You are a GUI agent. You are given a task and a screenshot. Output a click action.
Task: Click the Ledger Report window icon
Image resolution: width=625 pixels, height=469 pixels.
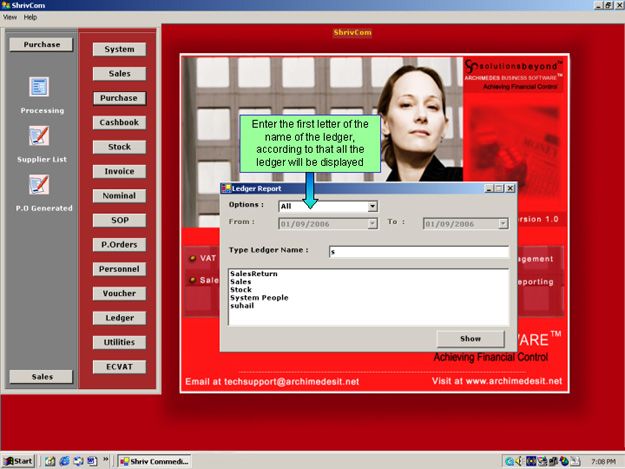[x=226, y=188]
